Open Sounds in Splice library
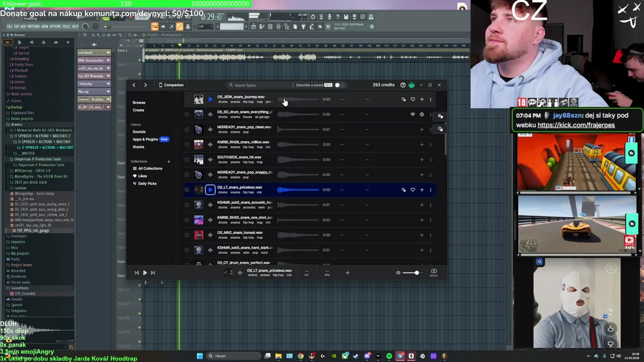 139,132
